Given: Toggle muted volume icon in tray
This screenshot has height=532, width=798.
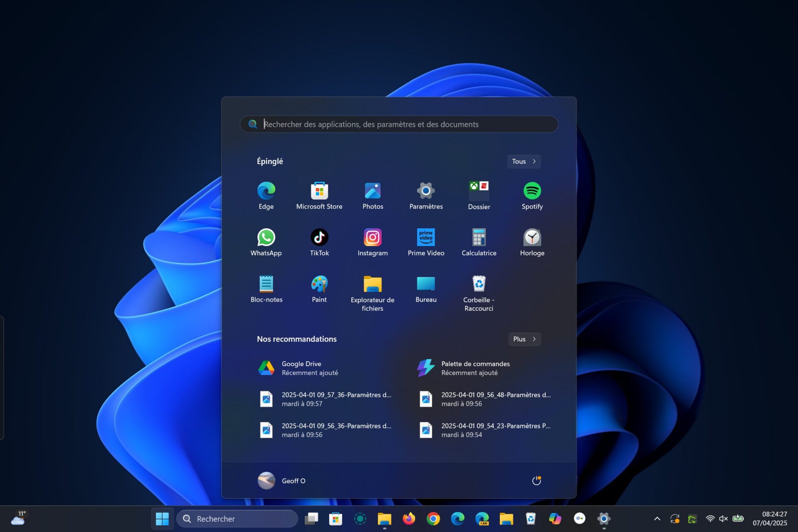Looking at the screenshot, I should 723,519.
